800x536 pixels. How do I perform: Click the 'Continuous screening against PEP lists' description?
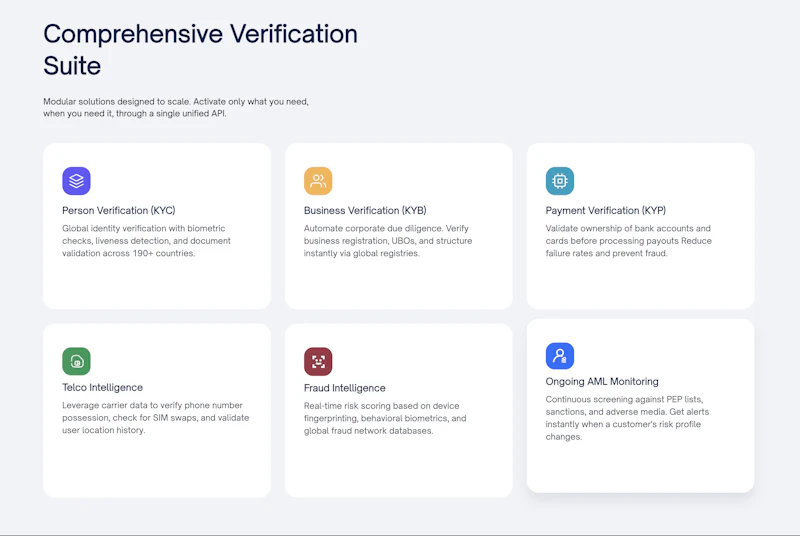[628, 418]
